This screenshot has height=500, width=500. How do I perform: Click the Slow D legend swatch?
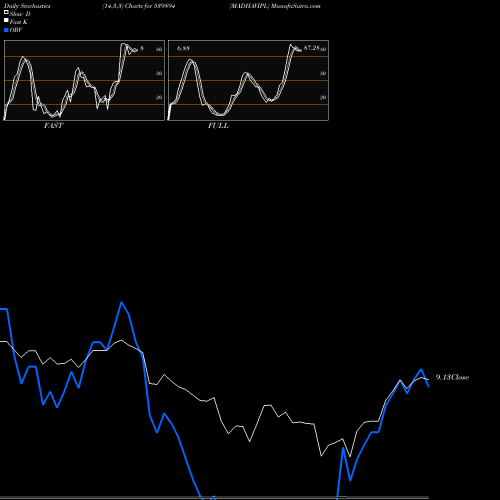[x=6, y=13]
